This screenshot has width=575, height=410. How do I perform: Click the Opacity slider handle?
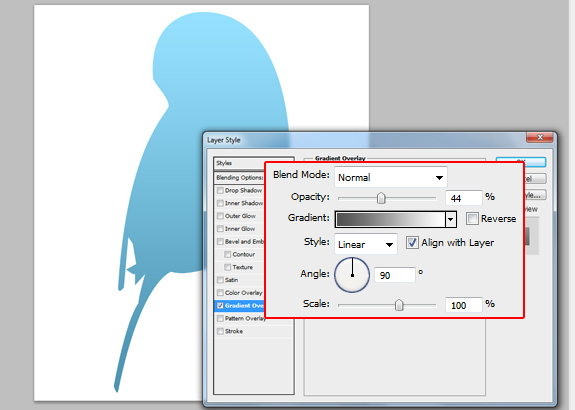[381, 198]
